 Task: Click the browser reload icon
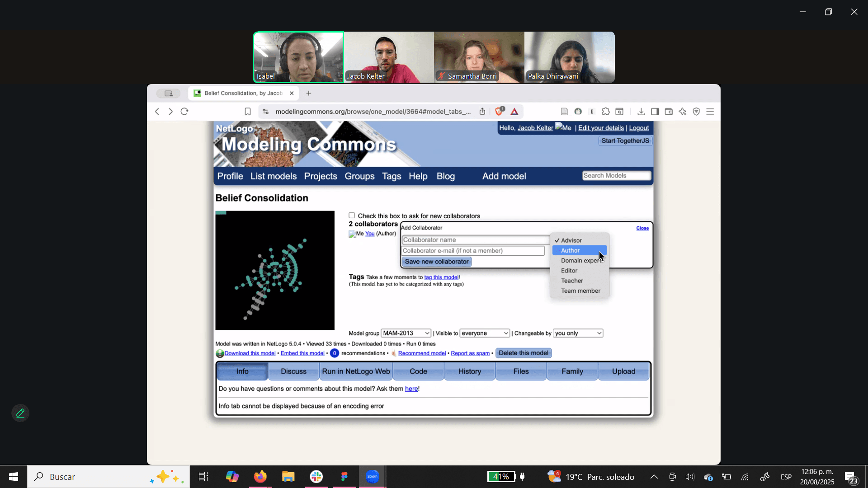[184, 112]
